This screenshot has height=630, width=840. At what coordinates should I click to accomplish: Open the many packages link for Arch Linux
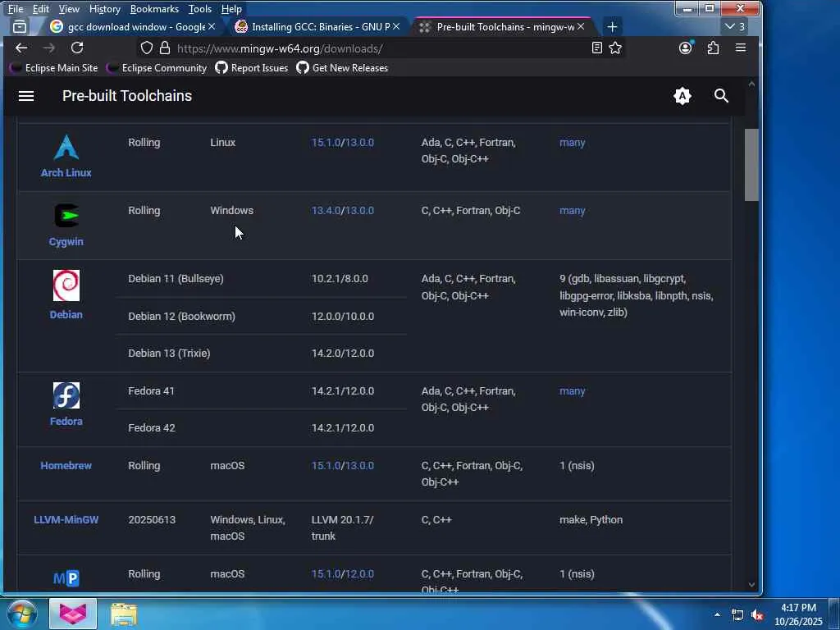[x=572, y=143]
